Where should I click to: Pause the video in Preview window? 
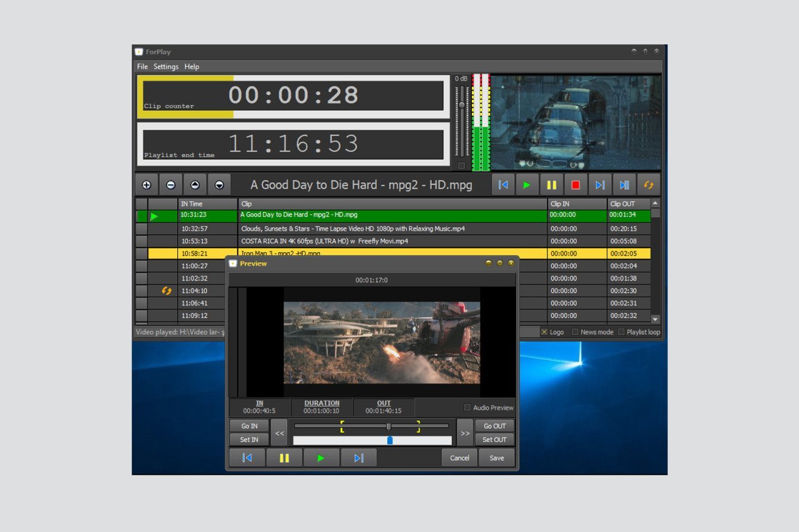click(x=284, y=458)
